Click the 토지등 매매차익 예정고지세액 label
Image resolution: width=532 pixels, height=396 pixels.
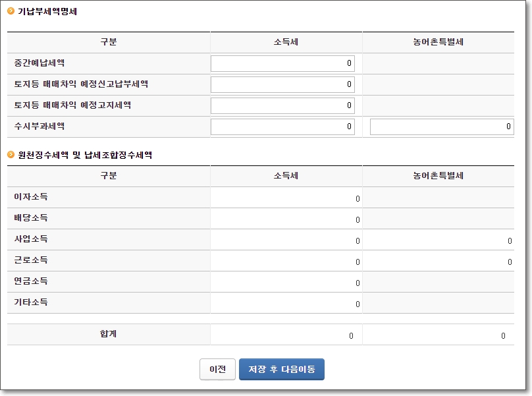(x=72, y=105)
